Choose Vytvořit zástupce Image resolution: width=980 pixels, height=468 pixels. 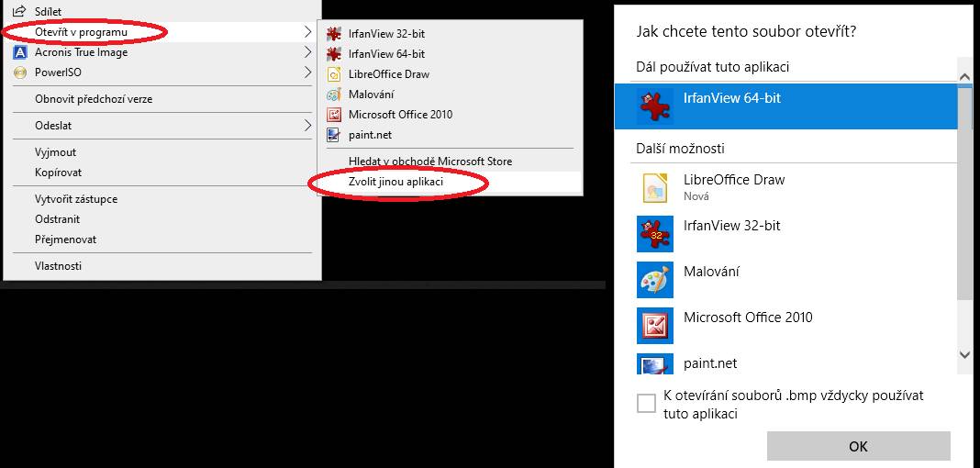coord(162,199)
